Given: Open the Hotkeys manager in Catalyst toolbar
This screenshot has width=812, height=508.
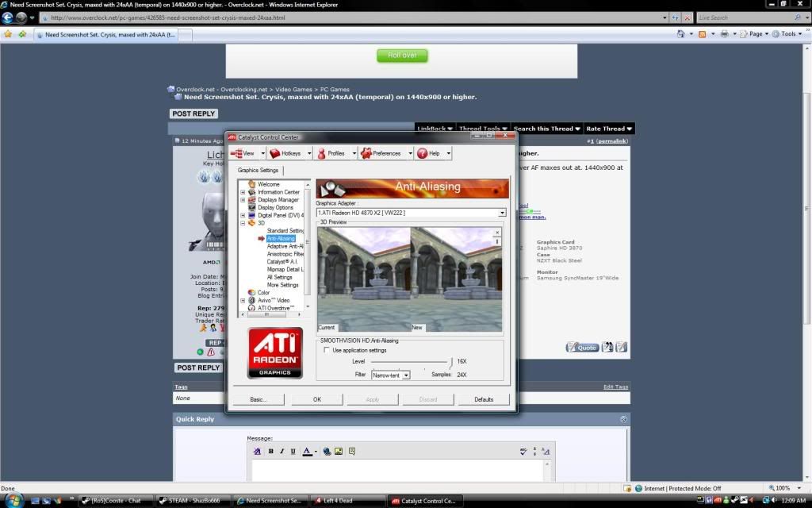Looking at the screenshot, I should (x=286, y=153).
